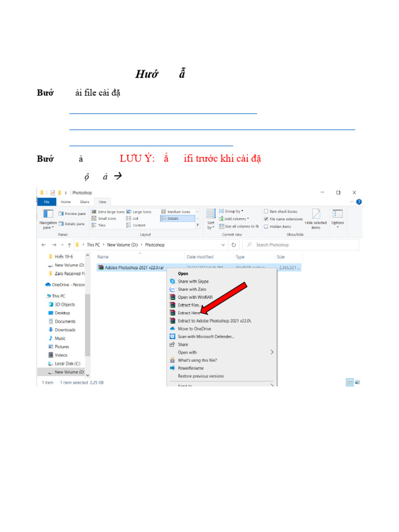This screenshot has height=532, width=399.
Task: Click the Search Photoshop input field
Action: coord(301,245)
